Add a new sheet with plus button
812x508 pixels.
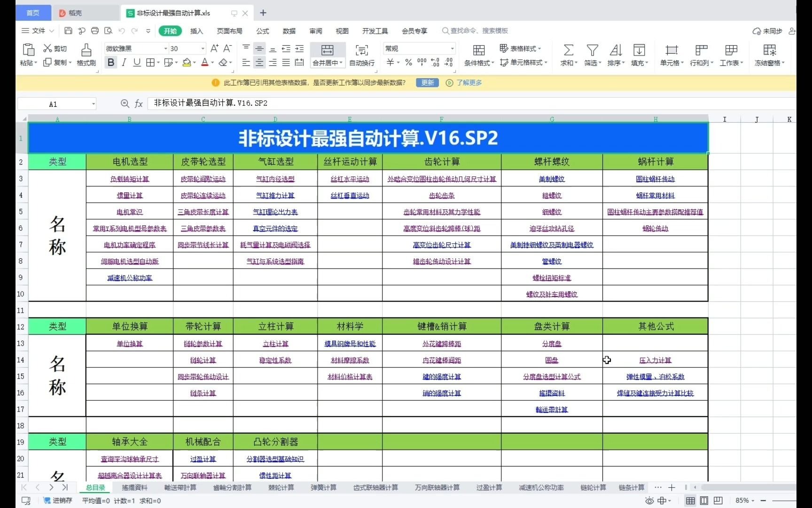pos(671,487)
